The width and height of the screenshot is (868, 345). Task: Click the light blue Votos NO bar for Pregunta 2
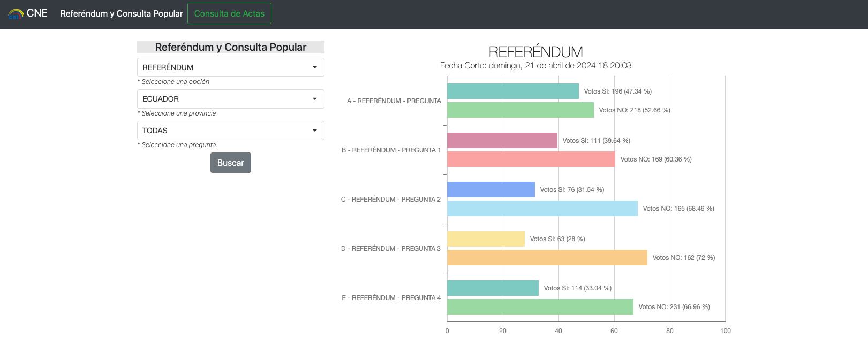(542, 209)
